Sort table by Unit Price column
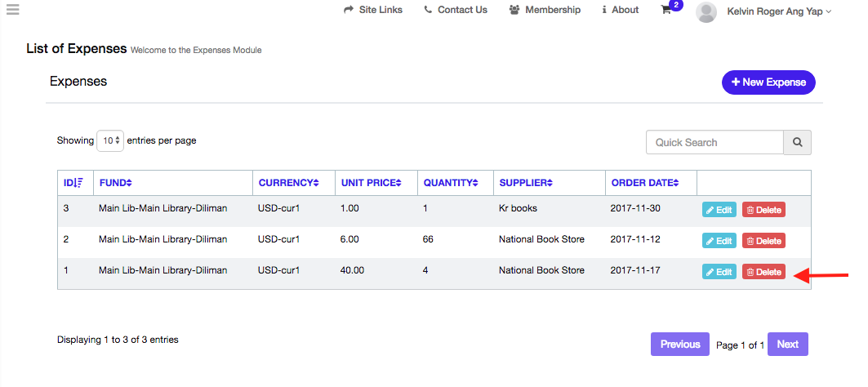The height and width of the screenshot is (387, 868). click(371, 183)
